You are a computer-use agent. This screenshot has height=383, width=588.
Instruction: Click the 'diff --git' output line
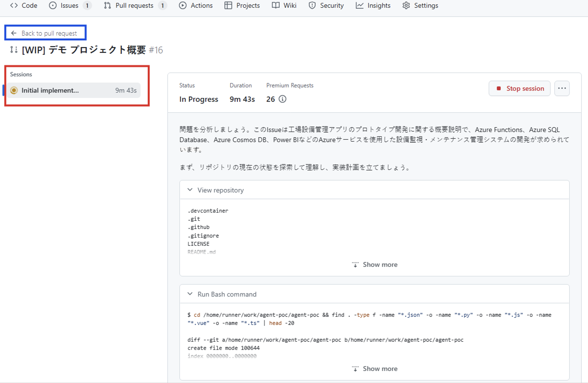[x=325, y=340]
